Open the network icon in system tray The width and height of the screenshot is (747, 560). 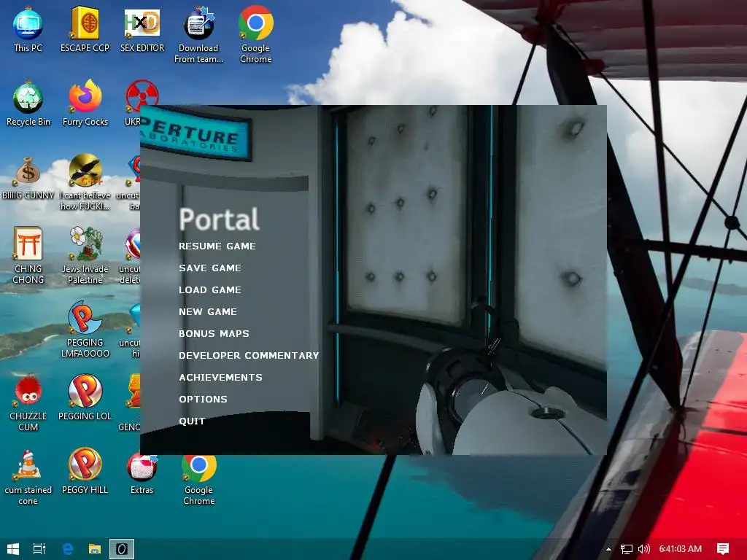pos(627,549)
